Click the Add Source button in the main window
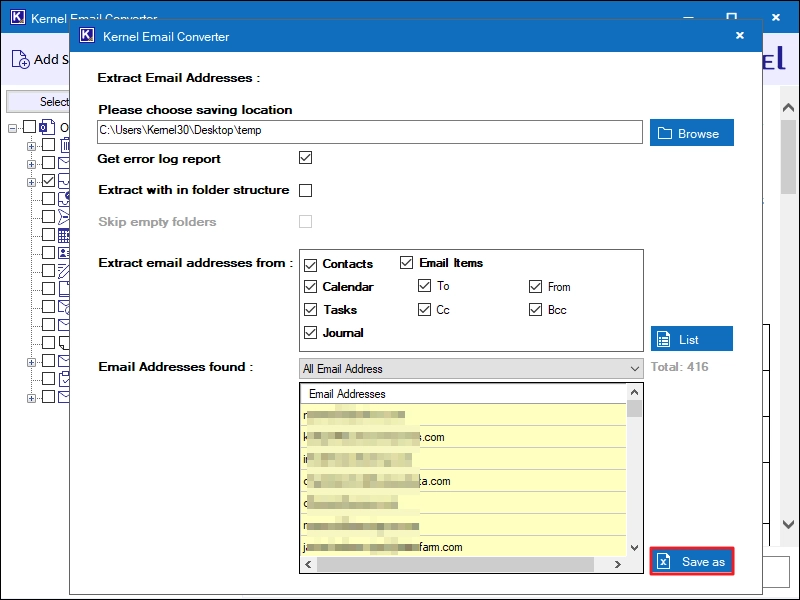The width and height of the screenshot is (800, 600). (x=40, y=59)
